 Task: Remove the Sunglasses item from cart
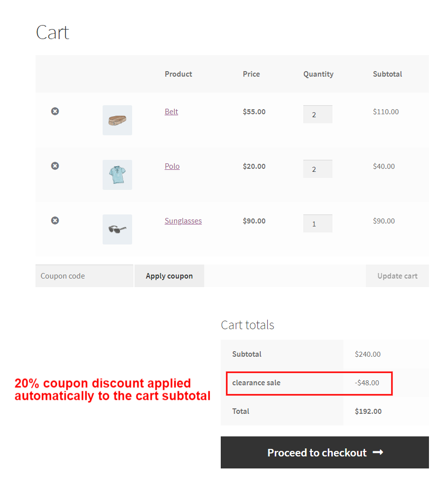pyautogui.click(x=55, y=220)
